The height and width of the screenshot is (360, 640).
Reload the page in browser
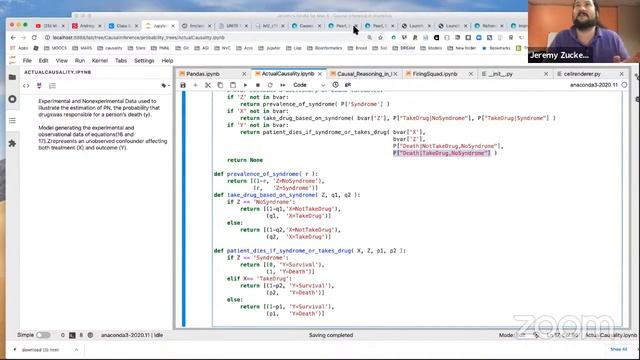click(34, 38)
